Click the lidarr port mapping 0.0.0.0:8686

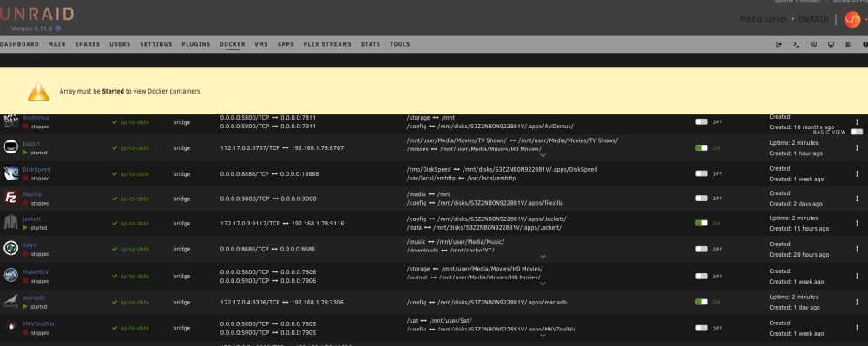(x=267, y=249)
